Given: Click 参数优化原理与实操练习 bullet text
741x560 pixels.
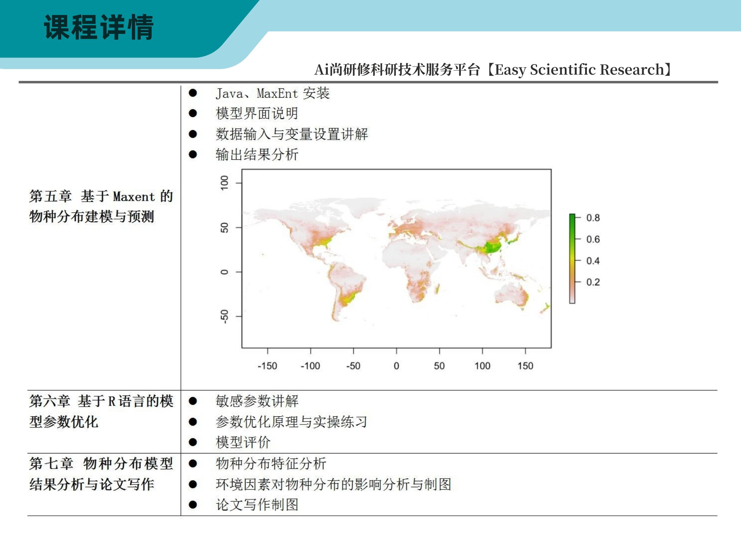Looking at the screenshot, I should 291,422.
